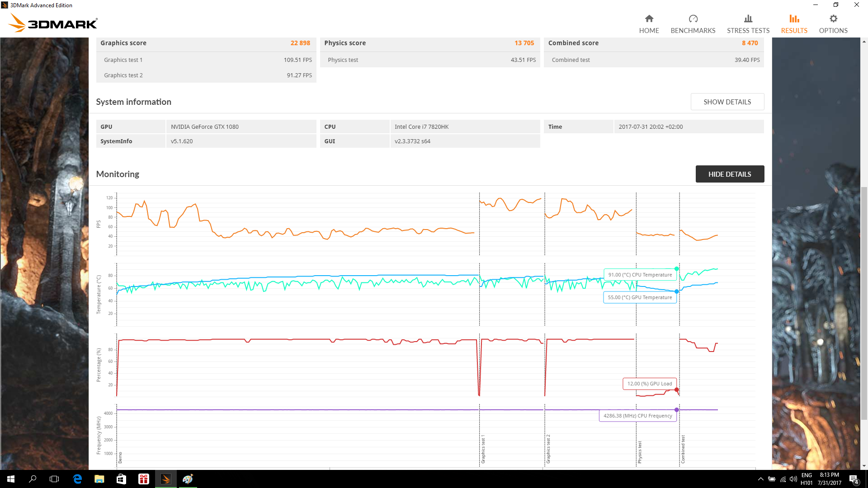Open the Home section icon
Image resolution: width=868 pixels, height=488 pixels.
click(649, 19)
